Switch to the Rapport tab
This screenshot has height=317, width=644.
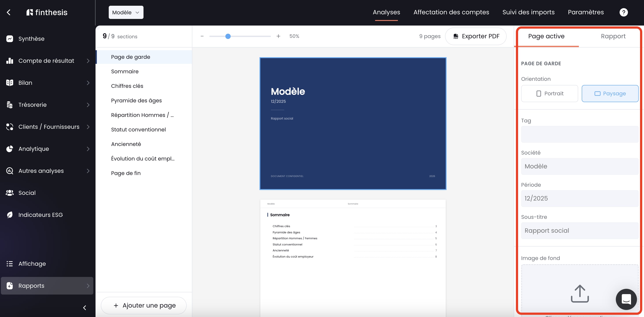[x=613, y=37]
